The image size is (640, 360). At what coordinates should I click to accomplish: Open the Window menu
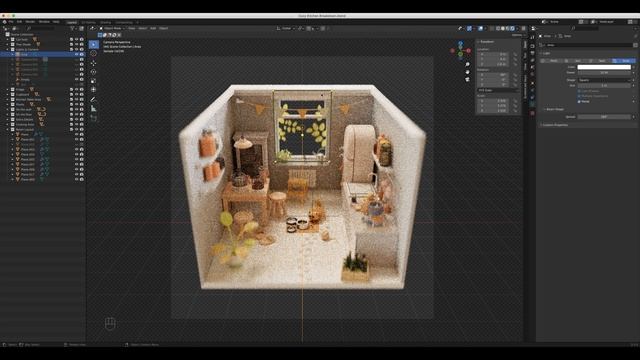[x=44, y=22]
